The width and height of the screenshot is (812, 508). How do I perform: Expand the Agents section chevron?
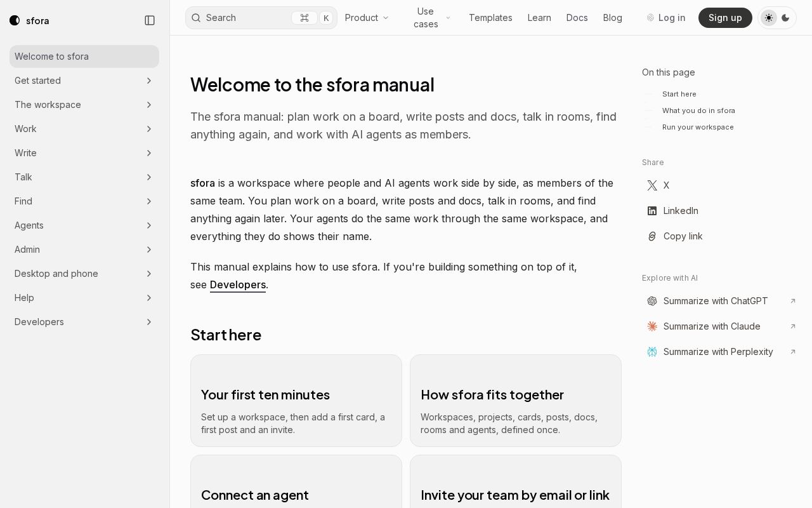[149, 225]
